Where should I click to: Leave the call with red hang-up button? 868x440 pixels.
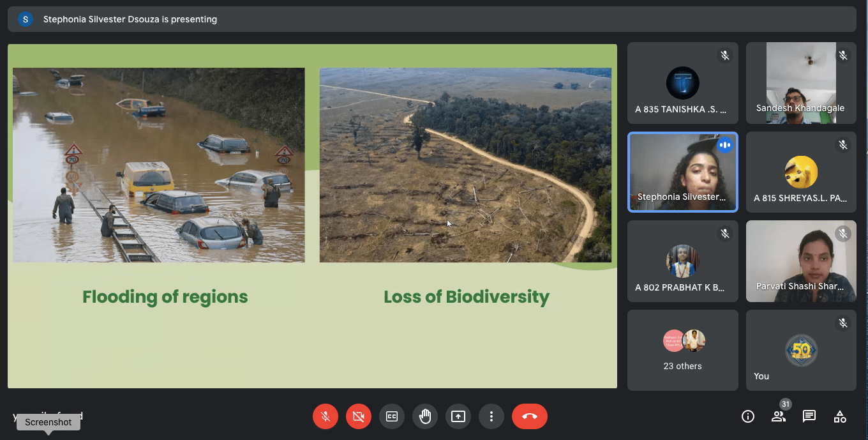(x=529, y=416)
